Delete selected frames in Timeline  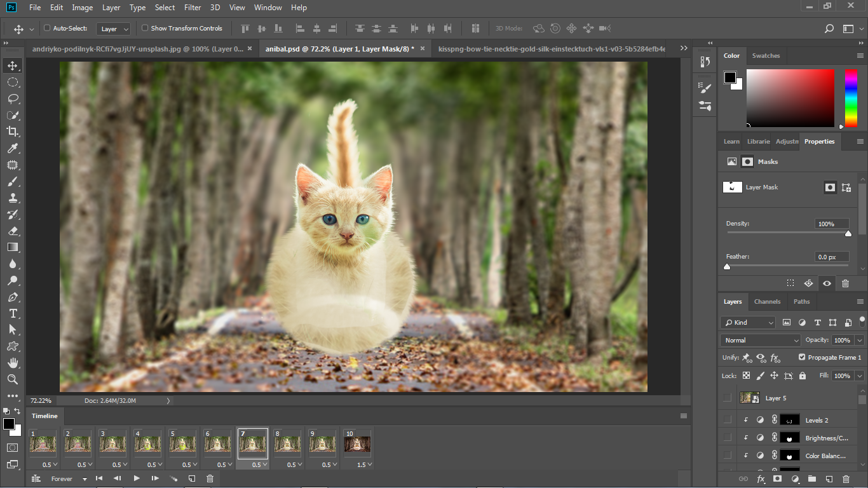(210, 478)
